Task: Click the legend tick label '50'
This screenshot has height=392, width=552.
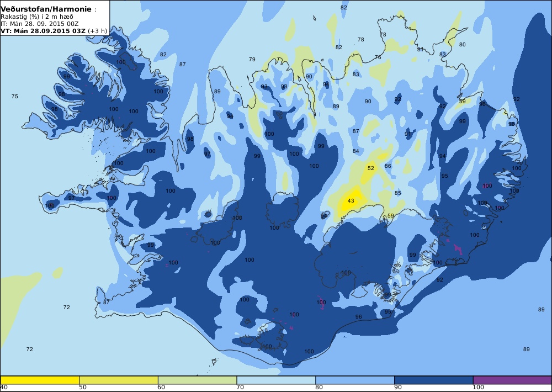Action: (83, 388)
